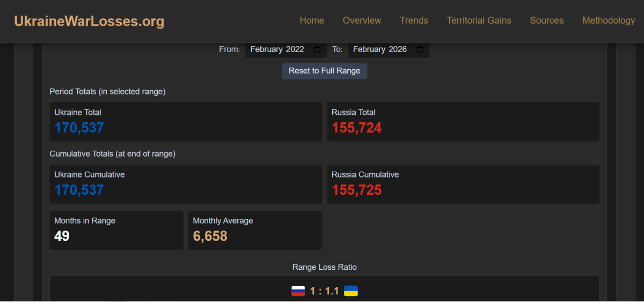Select the Russia Total value 155,724
The image size is (644, 302).
tap(356, 128)
